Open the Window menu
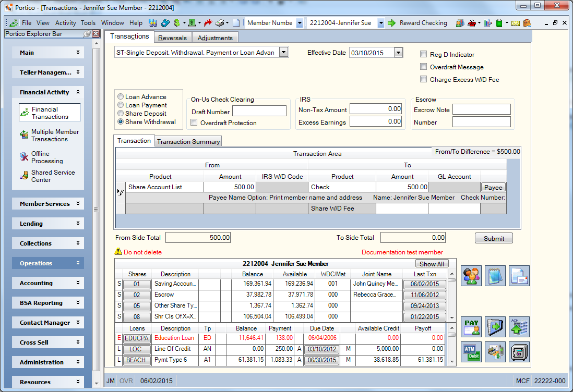The width and height of the screenshot is (573, 392). point(113,22)
